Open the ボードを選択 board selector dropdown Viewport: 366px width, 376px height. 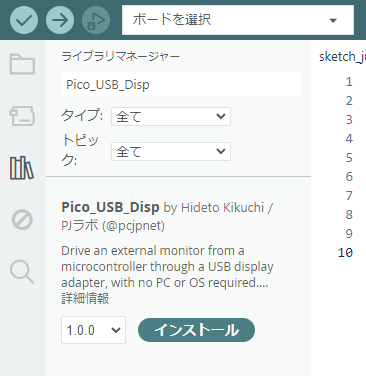click(238, 20)
